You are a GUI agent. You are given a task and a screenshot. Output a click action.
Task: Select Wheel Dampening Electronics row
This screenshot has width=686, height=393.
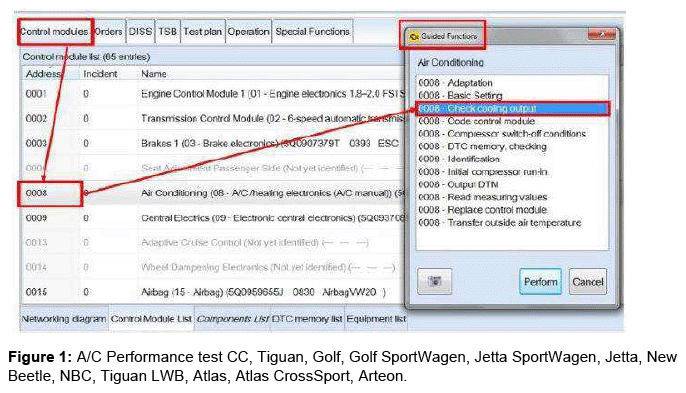click(x=213, y=267)
